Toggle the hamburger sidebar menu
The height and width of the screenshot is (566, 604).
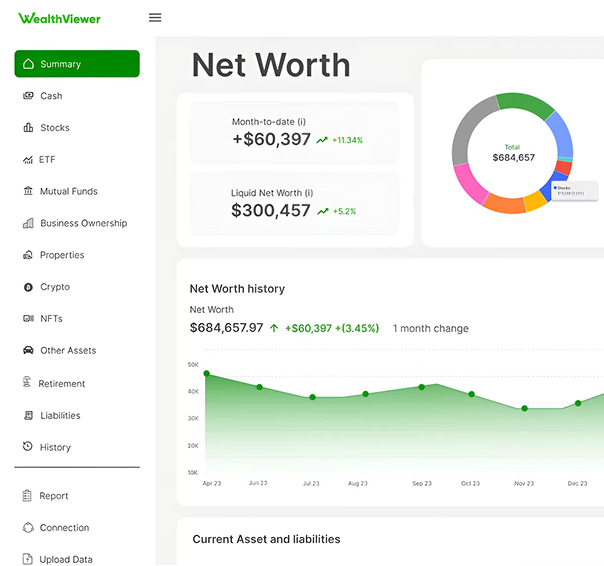click(154, 18)
